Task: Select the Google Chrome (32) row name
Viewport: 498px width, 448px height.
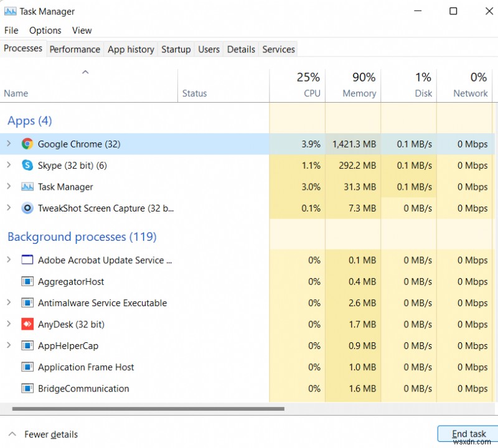Action: (79, 144)
